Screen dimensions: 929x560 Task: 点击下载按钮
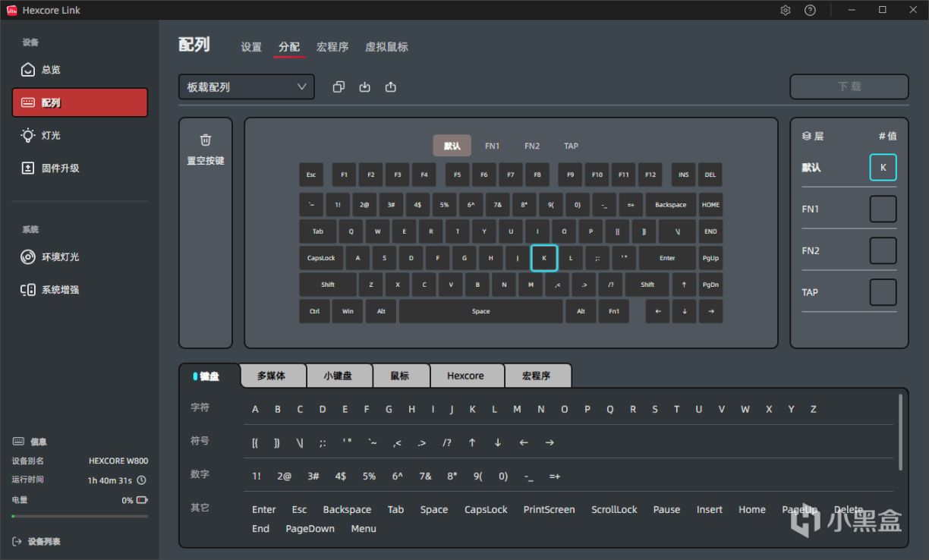click(849, 87)
